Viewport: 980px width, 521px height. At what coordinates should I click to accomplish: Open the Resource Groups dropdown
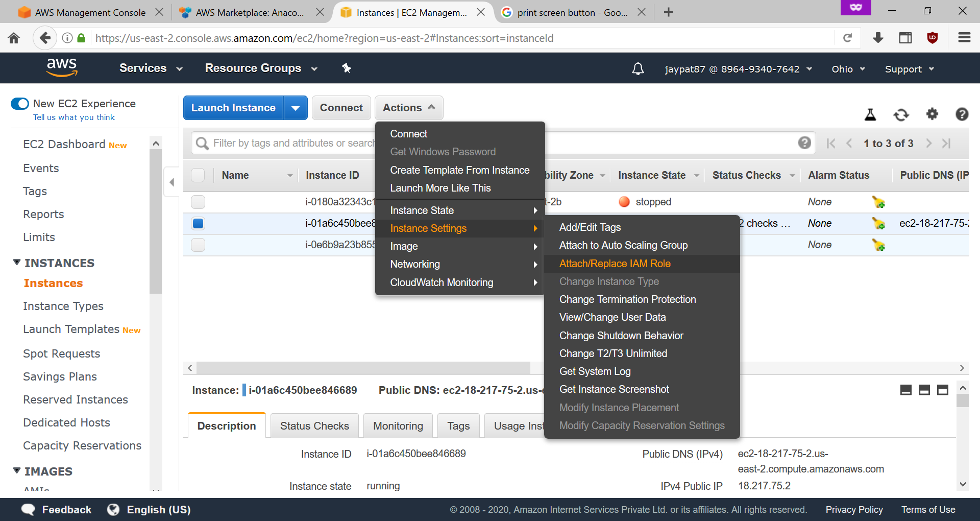[x=261, y=68]
